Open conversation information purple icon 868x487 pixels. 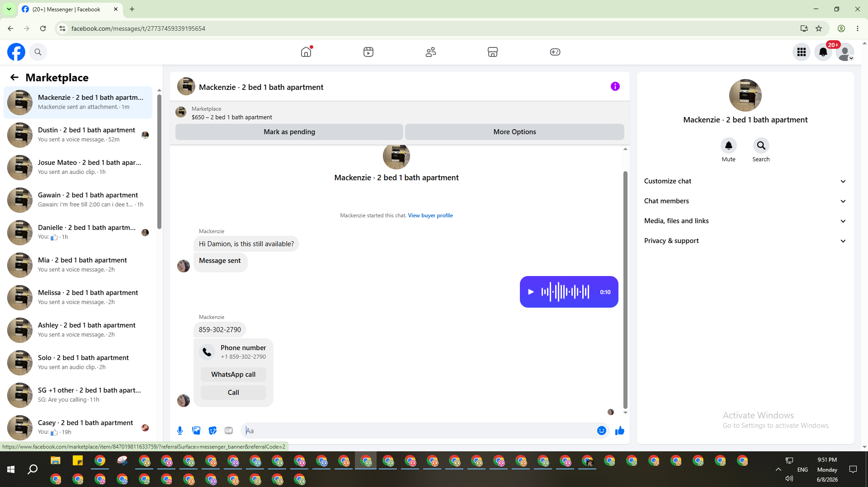point(615,86)
